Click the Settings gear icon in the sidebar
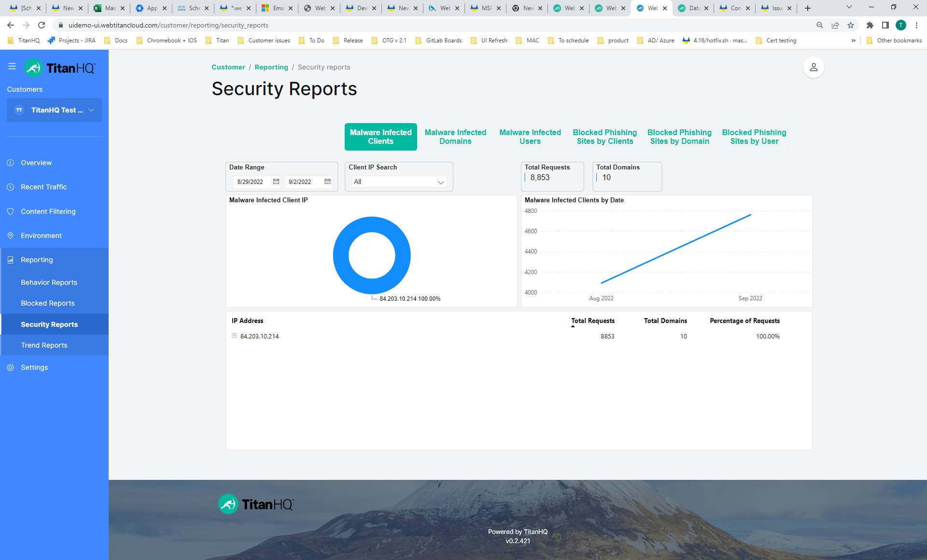The width and height of the screenshot is (927, 560). tap(11, 367)
